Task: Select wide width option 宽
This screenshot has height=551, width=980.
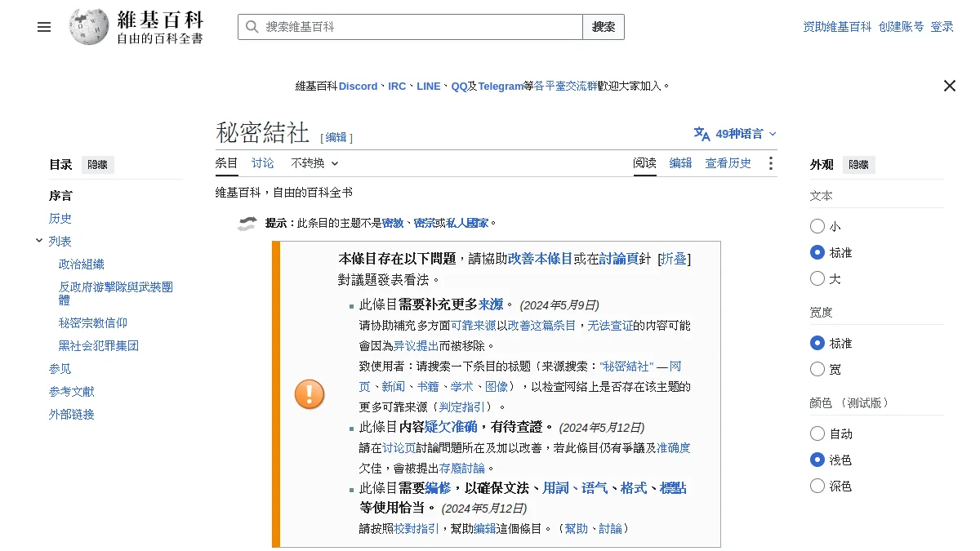Action: [817, 369]
